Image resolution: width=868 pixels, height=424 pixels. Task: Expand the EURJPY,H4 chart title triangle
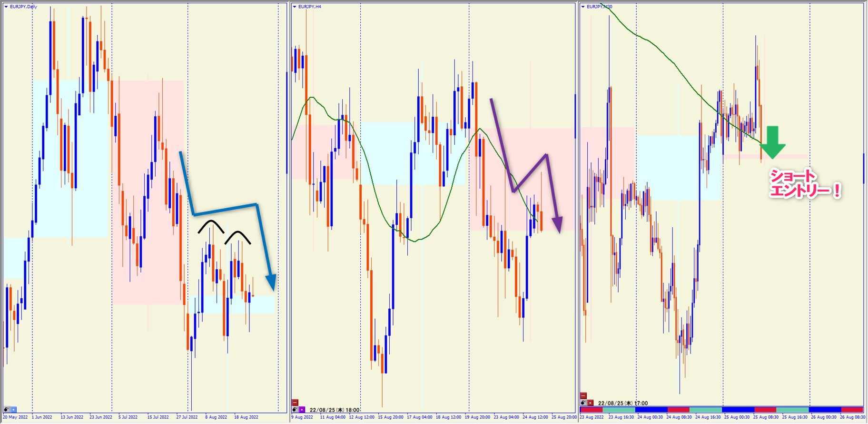click(295, 7)
